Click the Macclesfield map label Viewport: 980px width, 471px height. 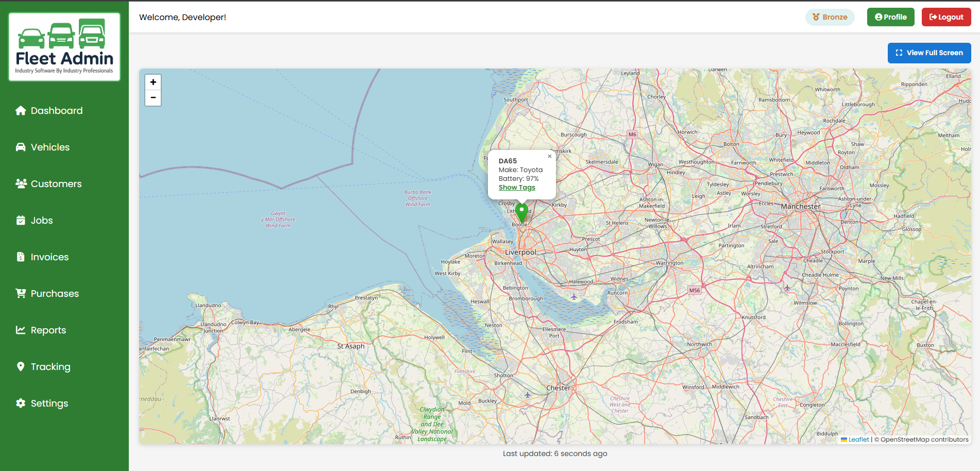[x=845, y=344]
